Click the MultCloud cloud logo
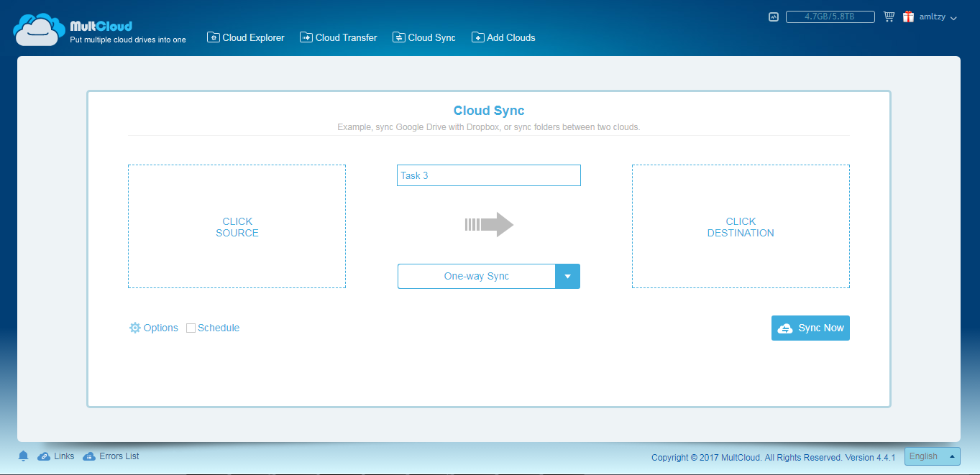Viewport: 980px width, 475px height. pyautogui.click(x=40, y=30)
